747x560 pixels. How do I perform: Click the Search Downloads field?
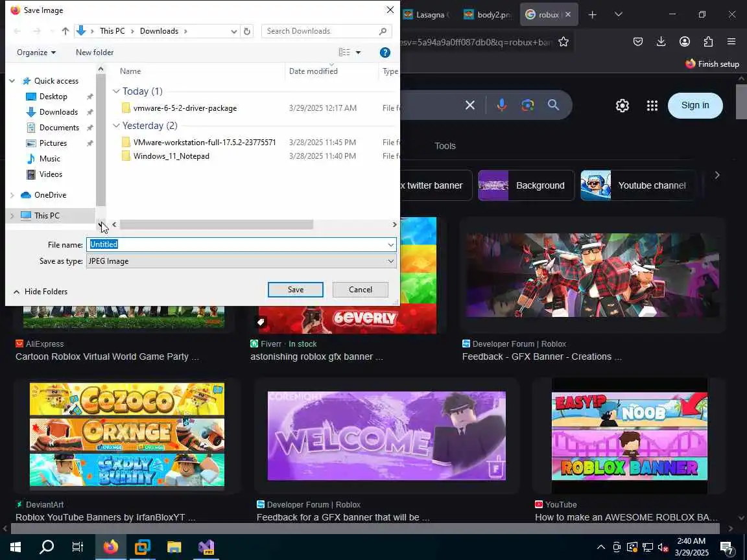coord(326,31)
